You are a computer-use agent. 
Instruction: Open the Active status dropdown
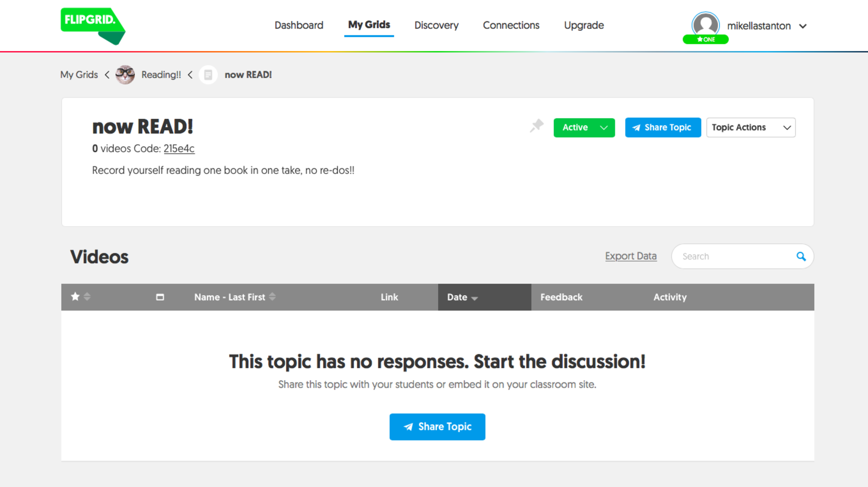pos(584,128)
